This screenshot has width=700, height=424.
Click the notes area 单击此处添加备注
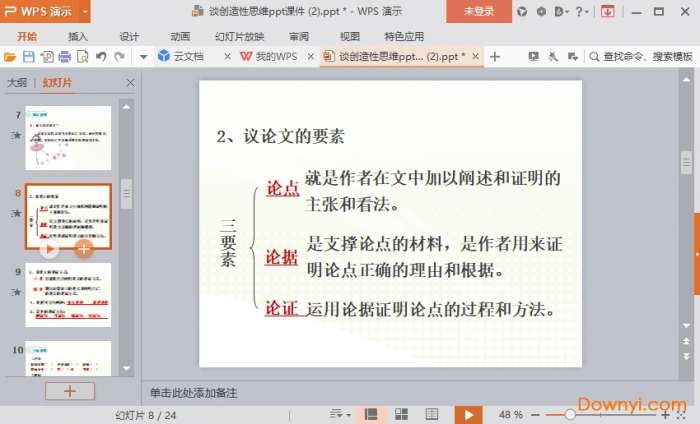tap(193, 393)
